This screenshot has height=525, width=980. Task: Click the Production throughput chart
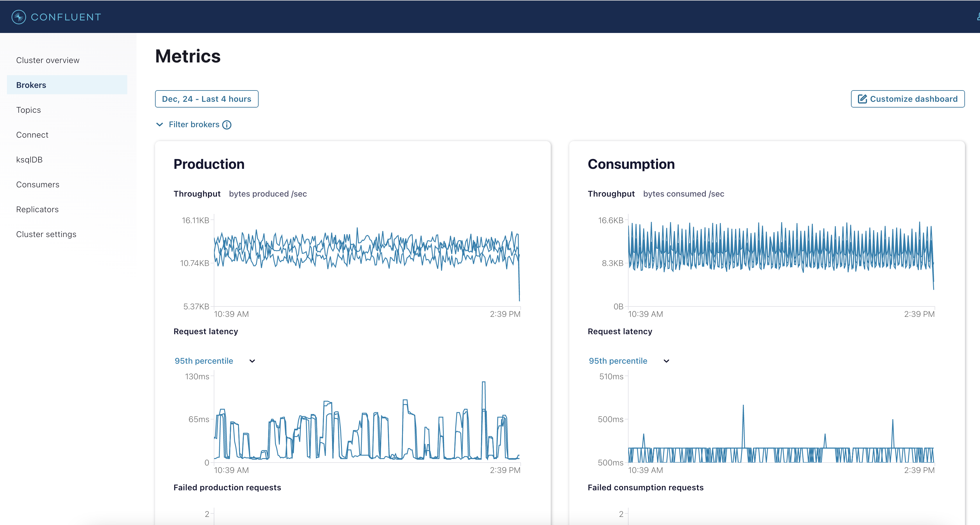click(366, 262)
